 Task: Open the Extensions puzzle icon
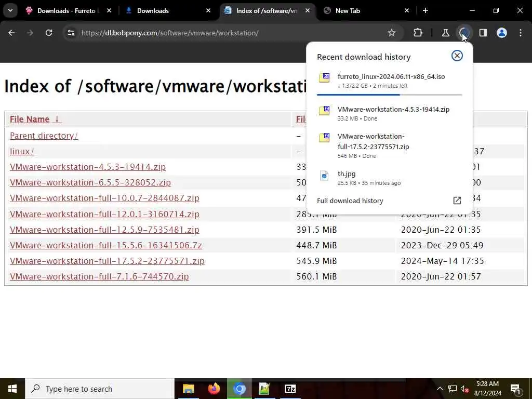[x=418, y=33]
